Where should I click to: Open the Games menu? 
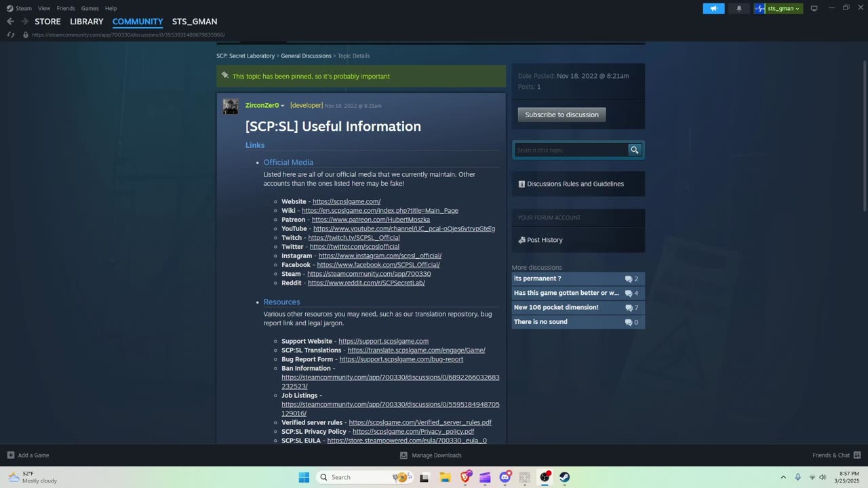[x=90, y=8]
